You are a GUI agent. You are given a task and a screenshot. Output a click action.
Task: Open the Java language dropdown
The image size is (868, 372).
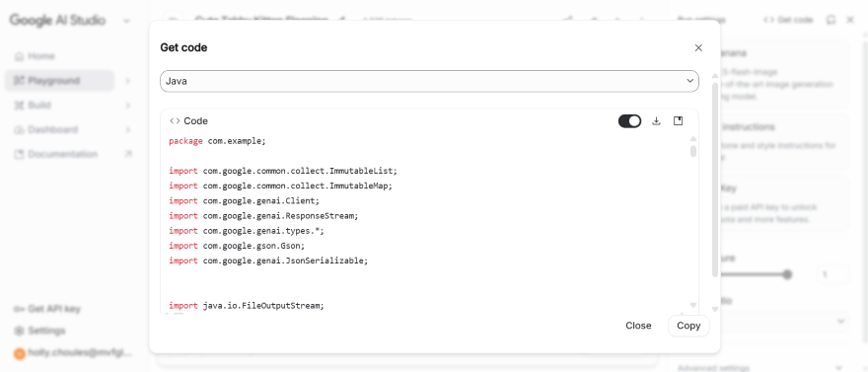429,81
